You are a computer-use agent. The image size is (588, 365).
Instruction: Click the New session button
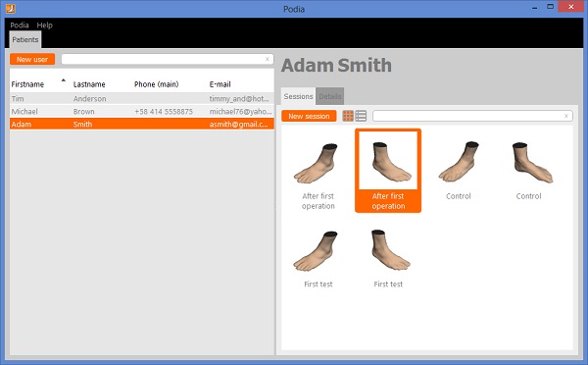click(x=309, y=116)
